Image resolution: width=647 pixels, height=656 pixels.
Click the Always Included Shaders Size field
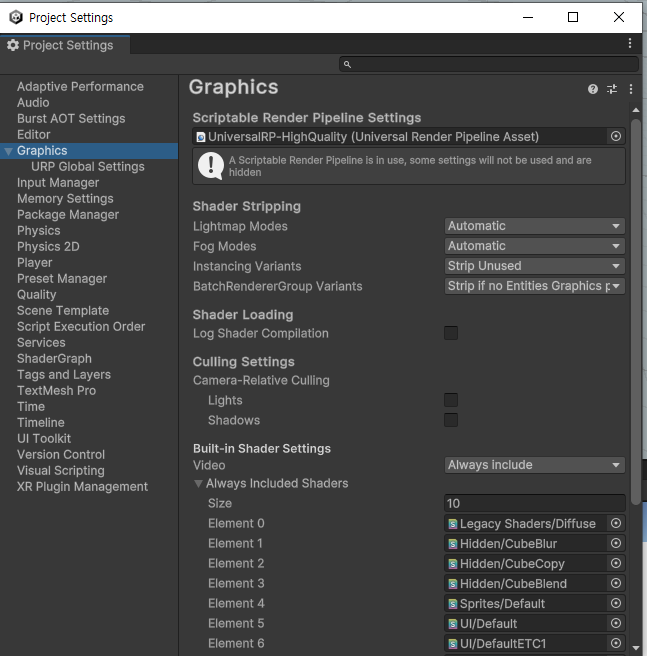point(534,503)
